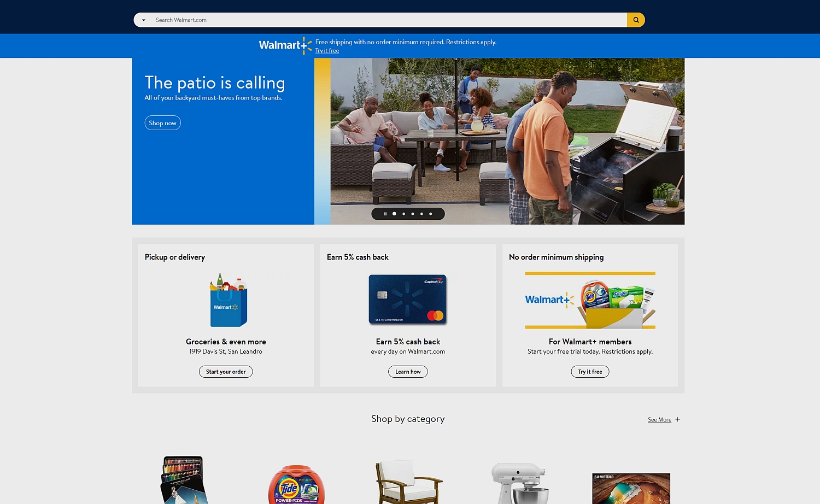The height and width of the screenshot is (504, 820).
Task: Select the patio chair category image
Action: pos(409,482)
